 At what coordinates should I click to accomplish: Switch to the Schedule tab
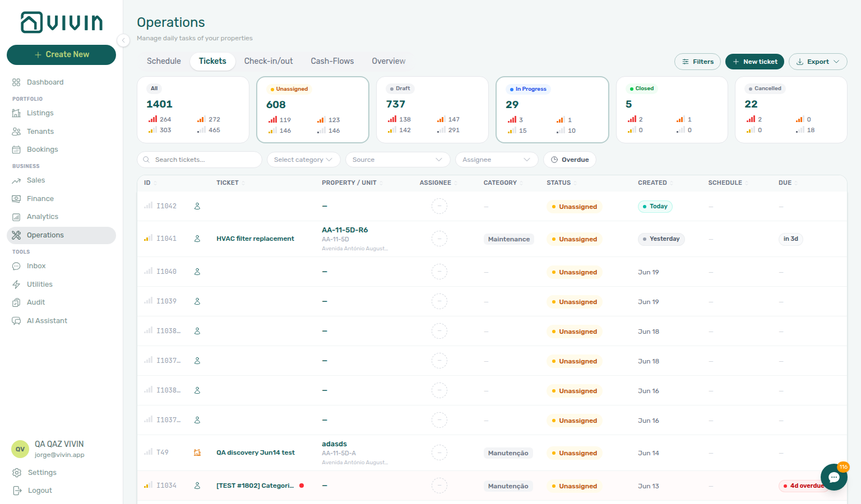point(164,61)
